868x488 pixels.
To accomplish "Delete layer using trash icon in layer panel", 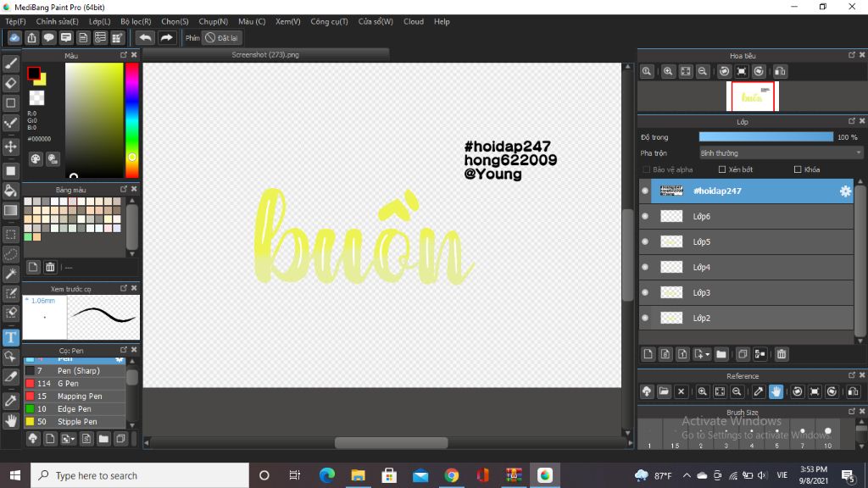I will coord(781,354).
